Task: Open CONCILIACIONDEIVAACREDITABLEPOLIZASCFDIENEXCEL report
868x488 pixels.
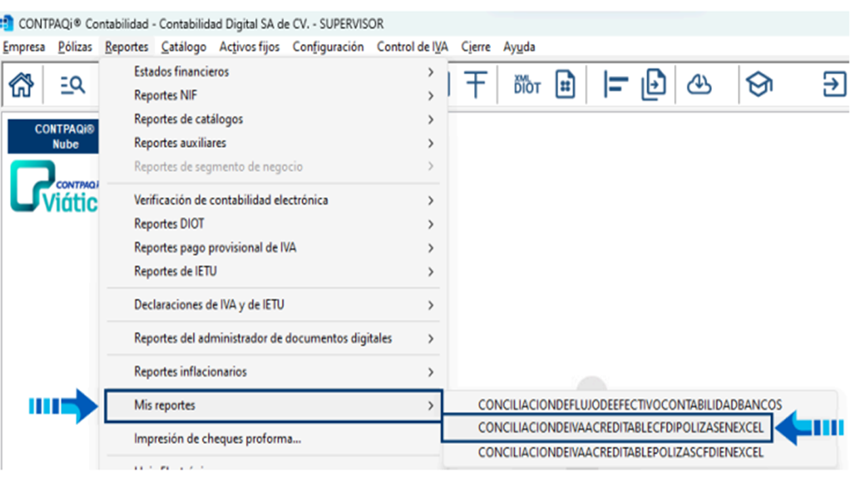Action: click(620, 452)
